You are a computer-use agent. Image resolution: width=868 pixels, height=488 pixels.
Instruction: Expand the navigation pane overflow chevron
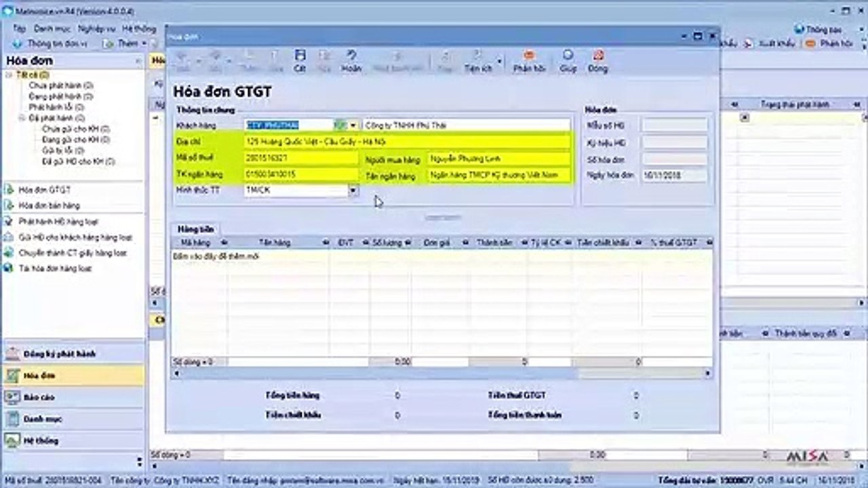tap(140, 462)
